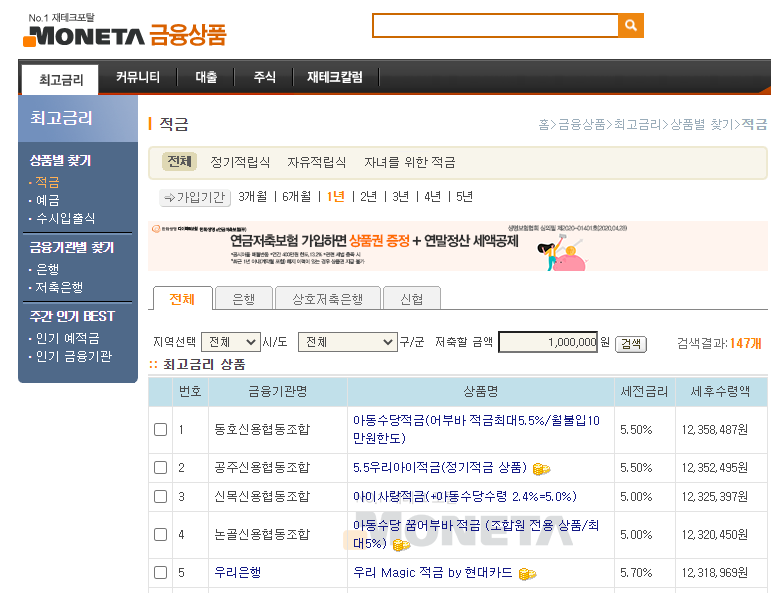Image resolution: width=771 pixels, height=593 pixels.
Task: Open the 시/도 region dropdown
Action: pos(231,342)
